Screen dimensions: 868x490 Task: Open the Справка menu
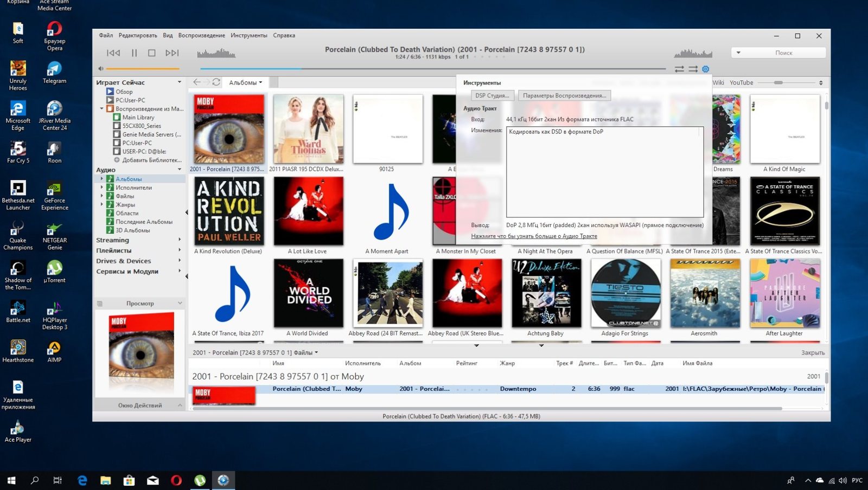[x=284, y=35]
